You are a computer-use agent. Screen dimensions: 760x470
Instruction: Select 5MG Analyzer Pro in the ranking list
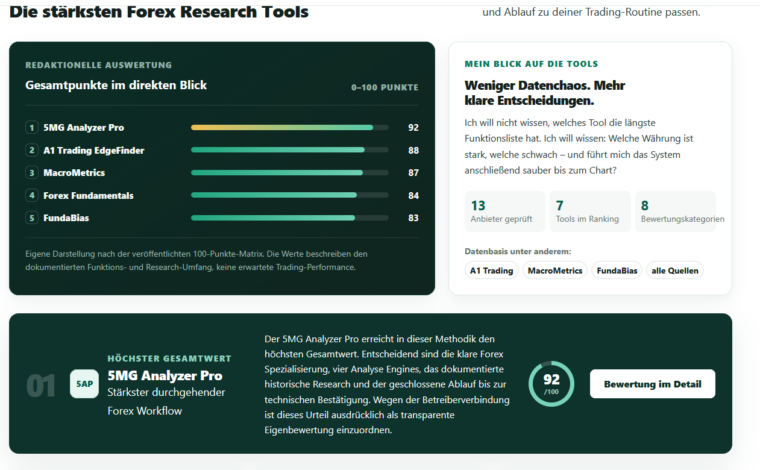83,127
